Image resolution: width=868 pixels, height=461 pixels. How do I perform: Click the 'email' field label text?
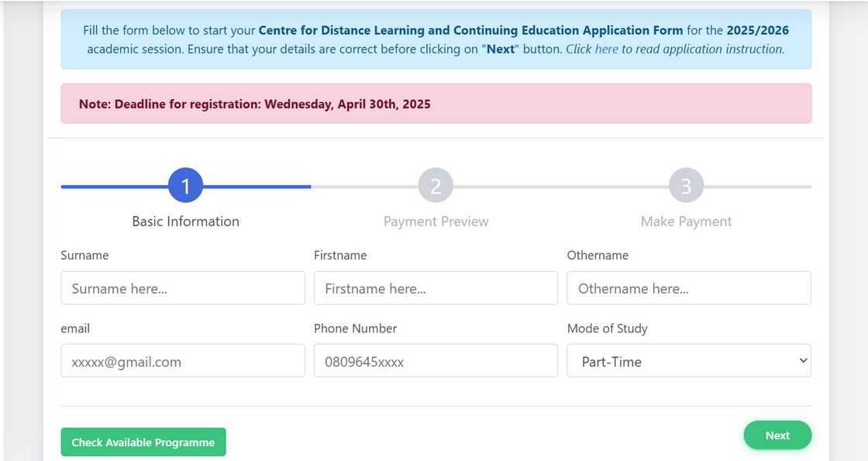(x=75, y=329)
